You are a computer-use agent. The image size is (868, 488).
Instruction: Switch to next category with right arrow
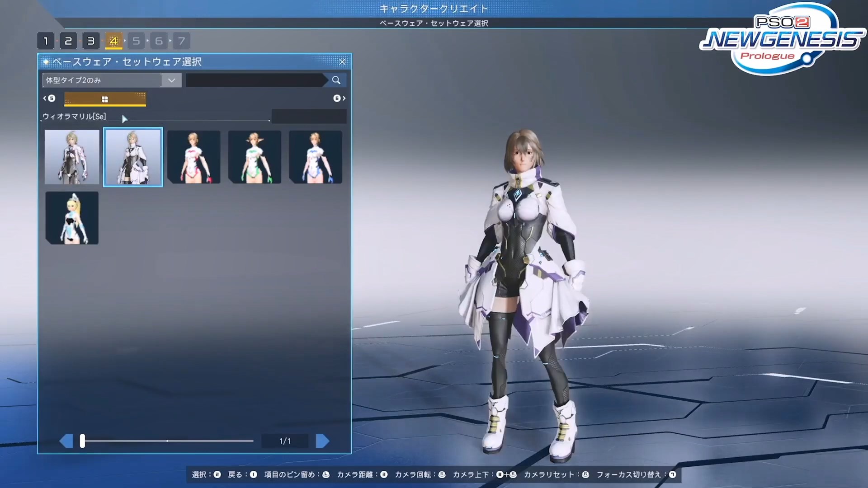(x=340, y=98)
